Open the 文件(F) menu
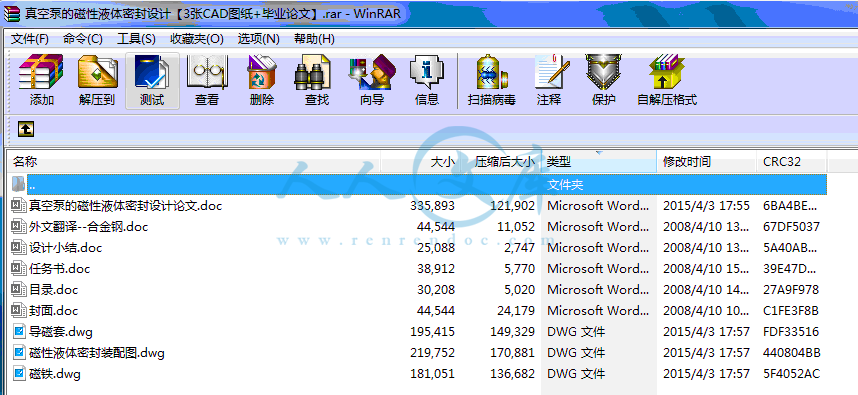The width and height of the screenshot is (858, 395). pyautogui.click(x=30, y=39)
